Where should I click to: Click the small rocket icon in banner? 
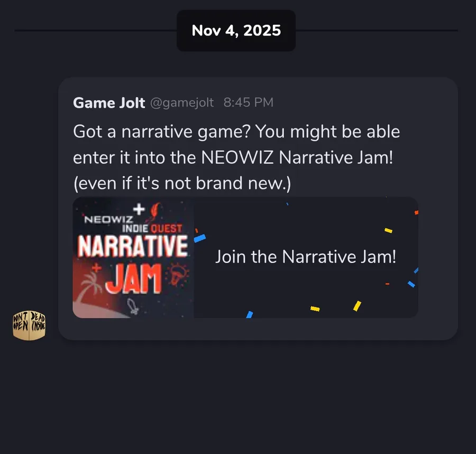pos(133,306)
